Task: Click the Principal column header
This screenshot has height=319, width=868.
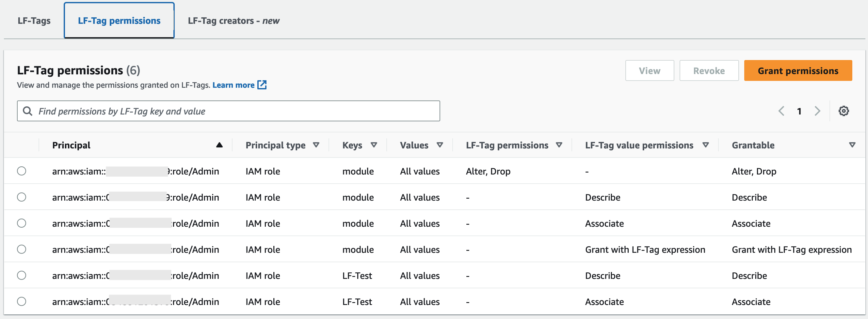Action: point(71,145)
